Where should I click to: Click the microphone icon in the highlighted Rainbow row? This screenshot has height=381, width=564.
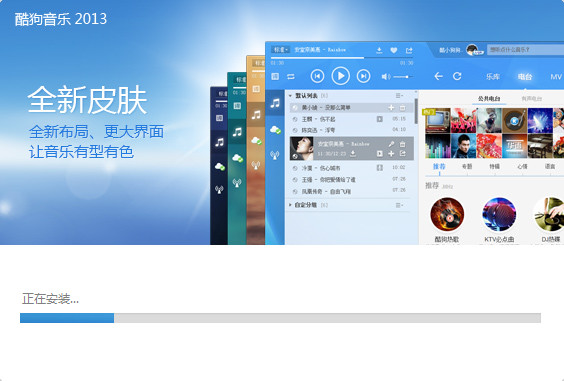[391, 144]
